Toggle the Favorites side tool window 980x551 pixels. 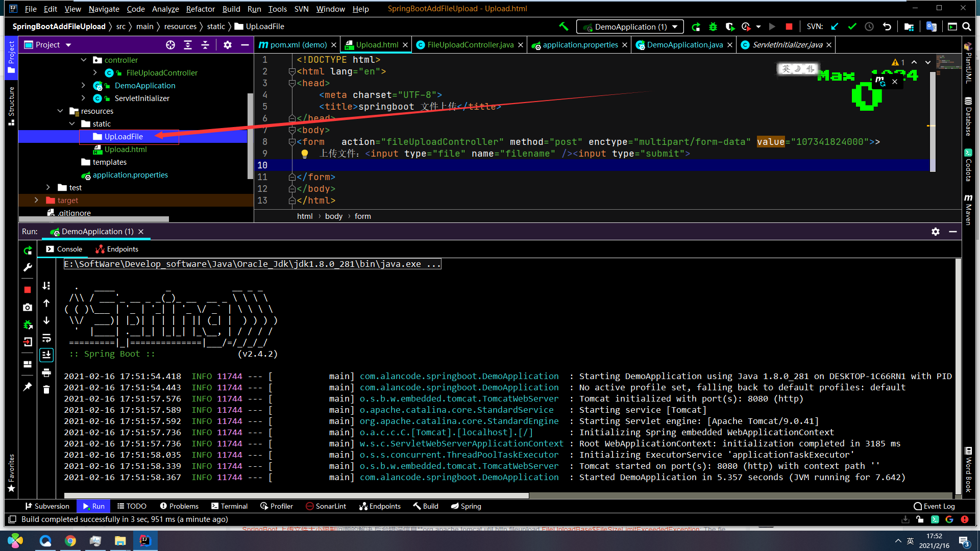11,473
